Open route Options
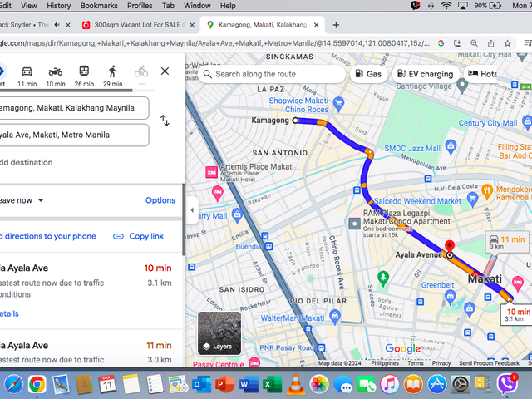Viewport: 532px width, 399px height. [160, 200]
